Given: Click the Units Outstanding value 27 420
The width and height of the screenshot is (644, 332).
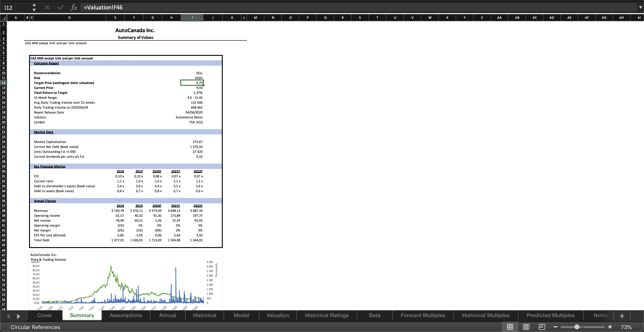Looking at the screenshot, I should 197,152.
